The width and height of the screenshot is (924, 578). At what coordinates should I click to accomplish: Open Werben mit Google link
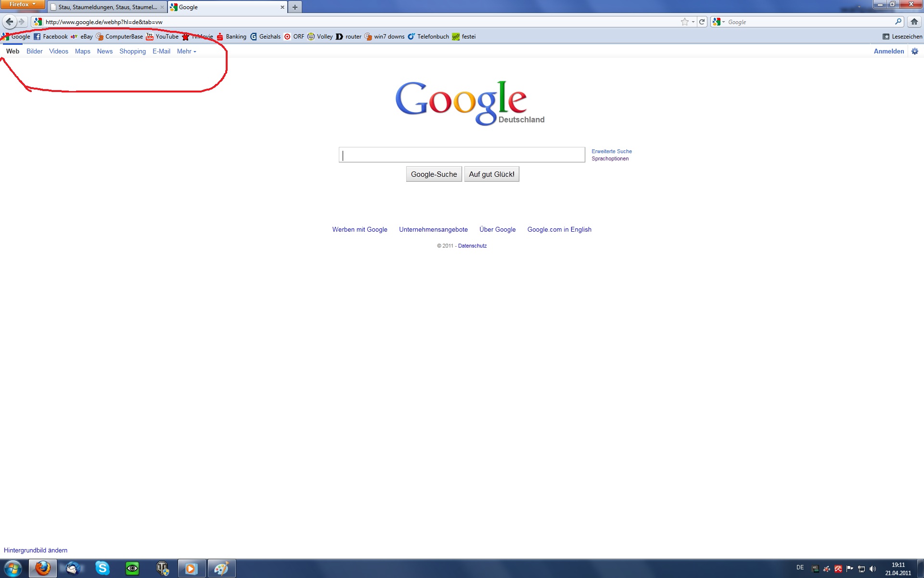tap(360, 230)
